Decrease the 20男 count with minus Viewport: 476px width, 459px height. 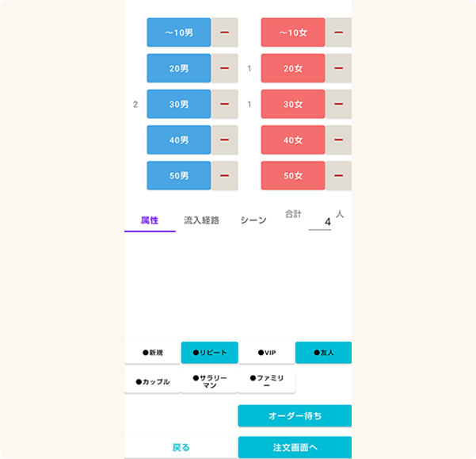click(x=224, y=68)
